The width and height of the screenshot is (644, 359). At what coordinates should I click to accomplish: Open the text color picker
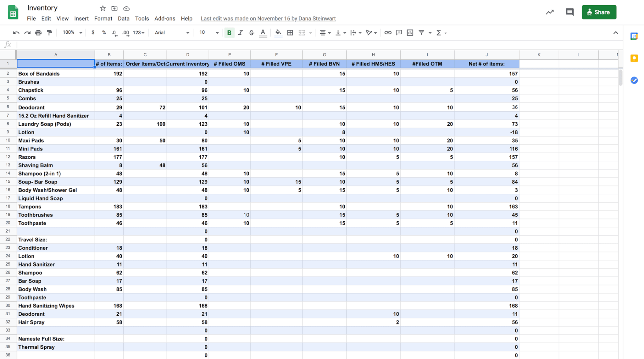[263, 33]
